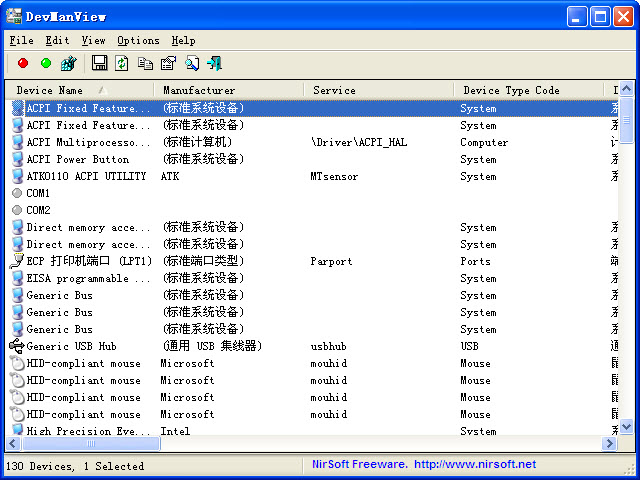
Task: Click the green Enable Selected Devices icon
Action: 46,63
